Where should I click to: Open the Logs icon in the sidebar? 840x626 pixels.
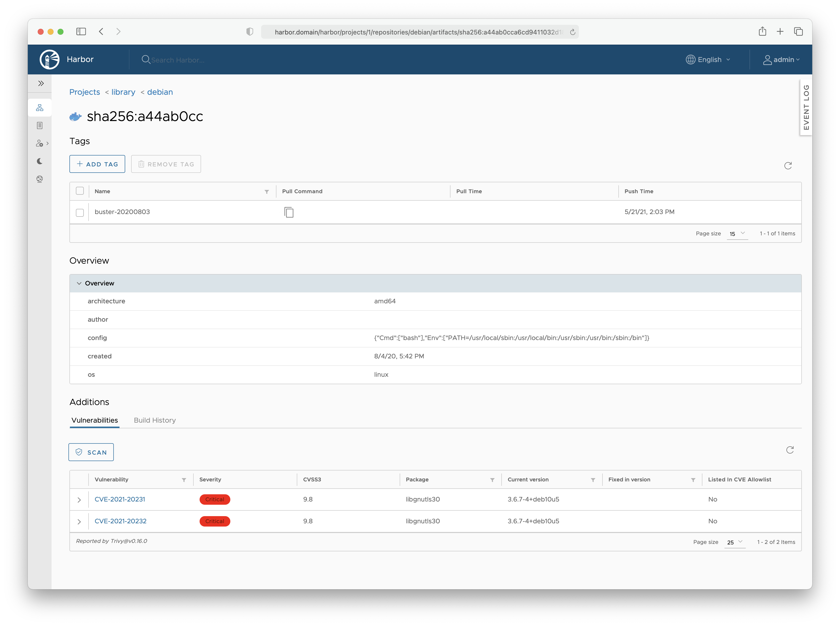pyautogui.click(x=40, y=125)
